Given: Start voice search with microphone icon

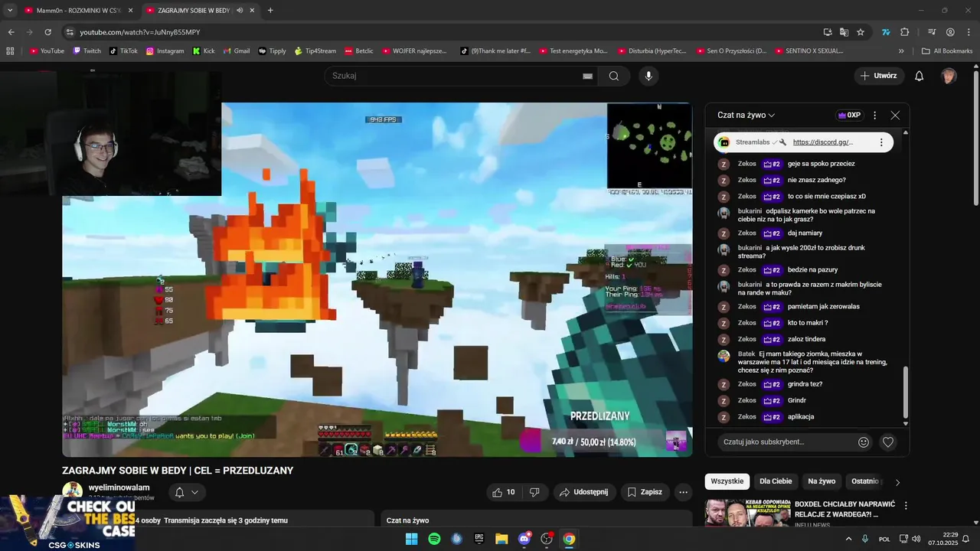Looking at the screenshot, I should [648, 76].
